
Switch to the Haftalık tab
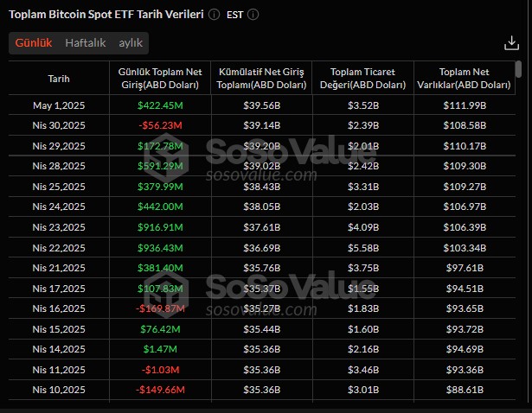[86, 43]
